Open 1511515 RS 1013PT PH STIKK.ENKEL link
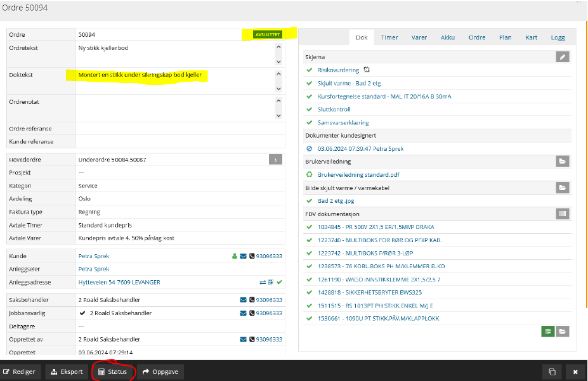Image resolution: width=588 pixels, height=381 pixels. coord(376,306)
